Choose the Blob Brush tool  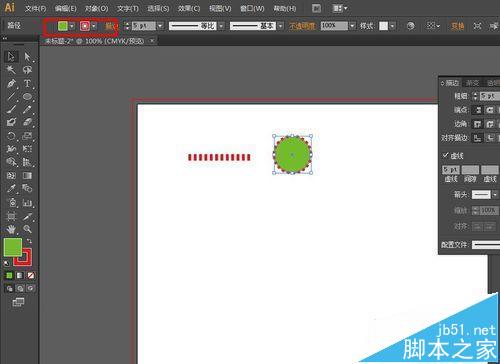[x=11, y=122]
